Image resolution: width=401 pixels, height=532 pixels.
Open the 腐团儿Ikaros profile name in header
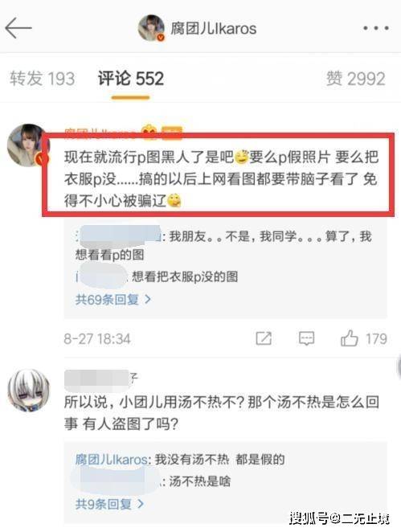pyautogui.click(x=213, y=28)
